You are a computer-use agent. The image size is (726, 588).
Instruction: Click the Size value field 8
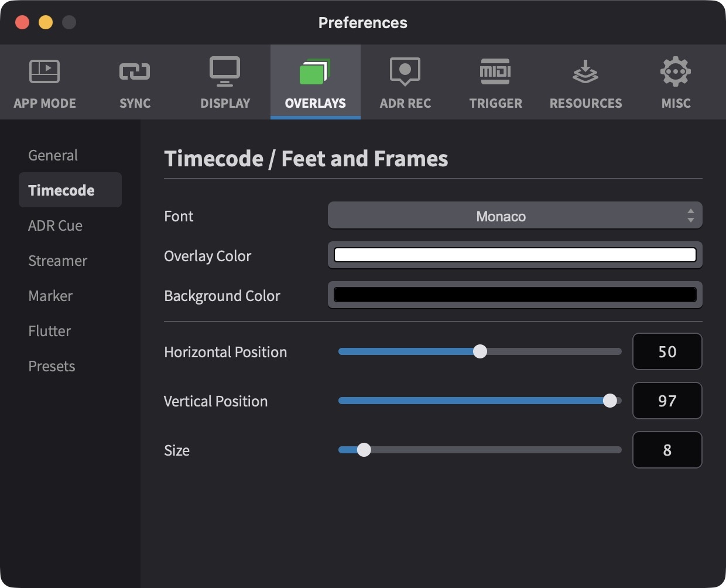pos(667,450)
